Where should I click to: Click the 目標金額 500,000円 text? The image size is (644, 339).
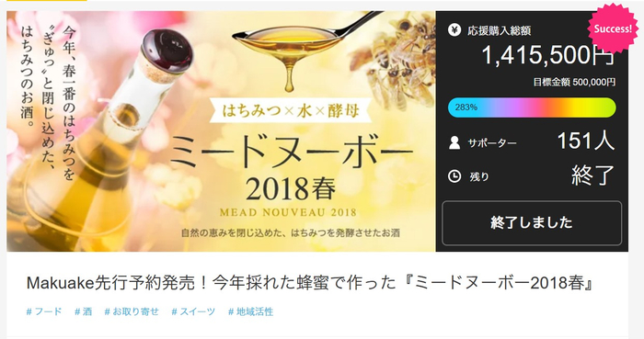pos(574,83)
